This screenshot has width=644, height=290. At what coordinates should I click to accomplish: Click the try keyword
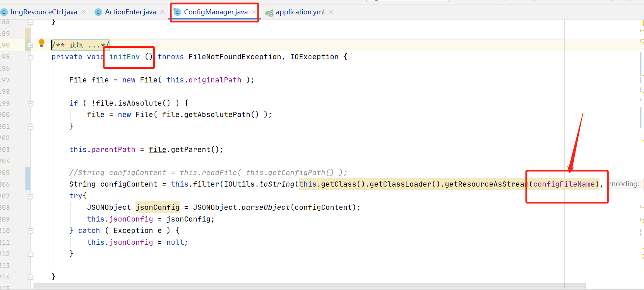(76, 196)
